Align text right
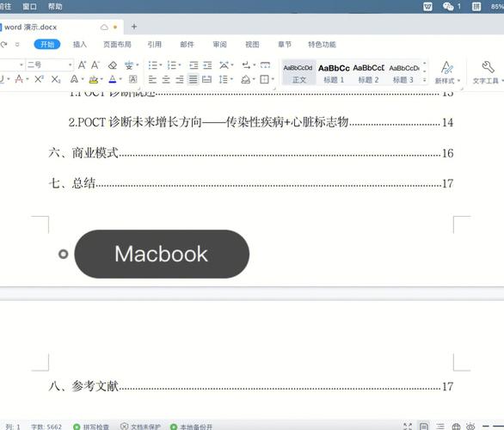 tap(180, 79)
